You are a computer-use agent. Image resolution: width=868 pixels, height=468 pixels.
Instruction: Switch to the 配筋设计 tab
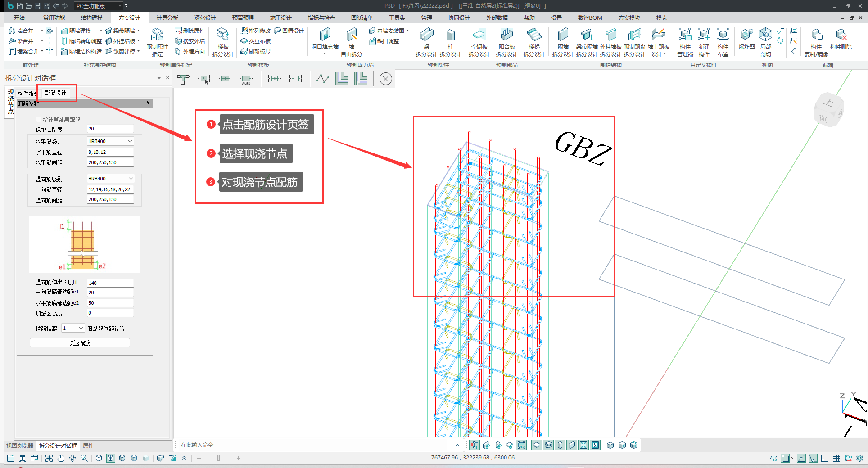point(55,93)
